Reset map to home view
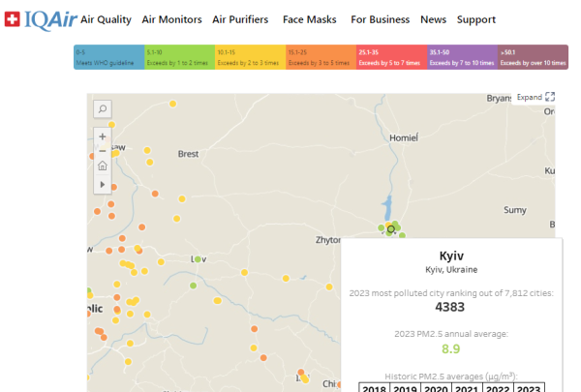 click(x=103, y=166)
